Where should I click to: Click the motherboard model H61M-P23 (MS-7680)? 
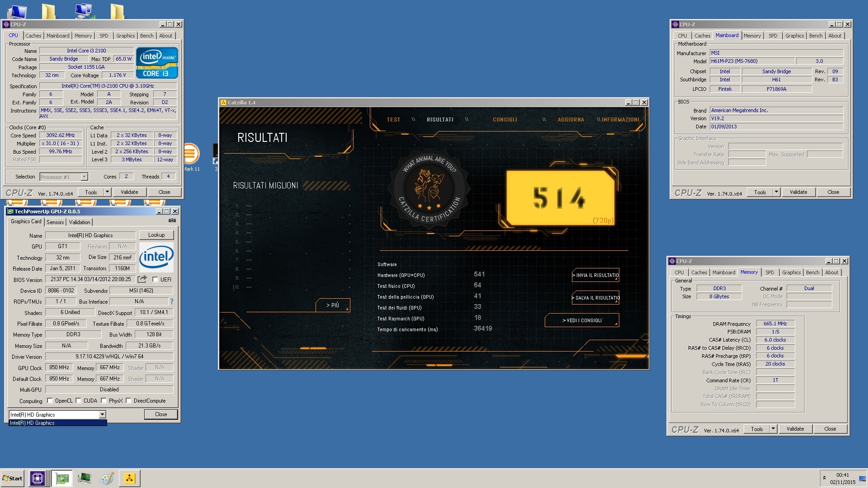(x=752, y=61)
